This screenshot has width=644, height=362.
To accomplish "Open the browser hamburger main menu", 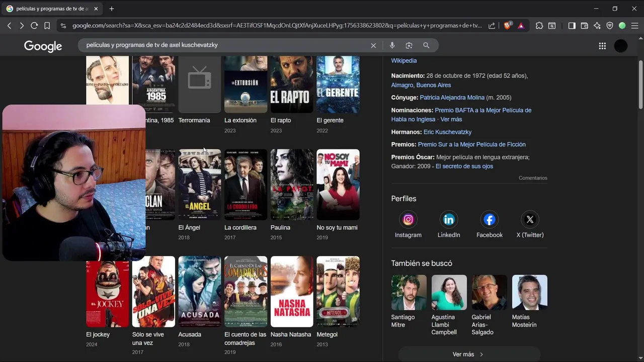I will click(635, 26).
